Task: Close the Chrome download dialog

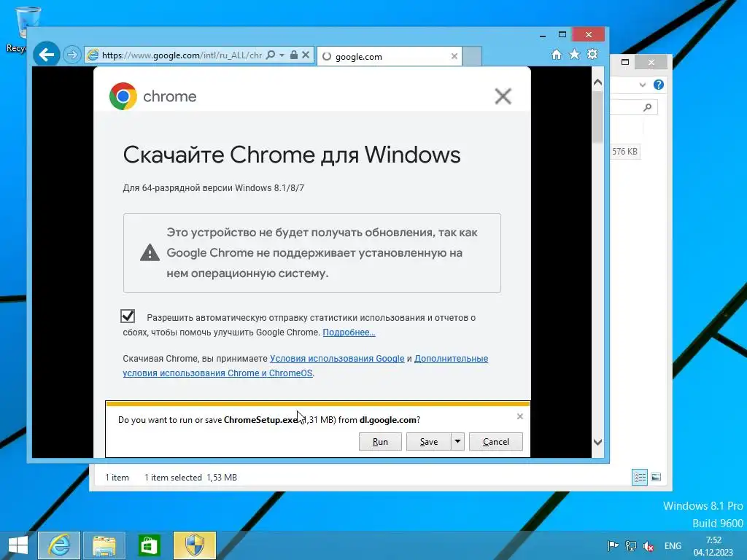Action: point(503,96)
